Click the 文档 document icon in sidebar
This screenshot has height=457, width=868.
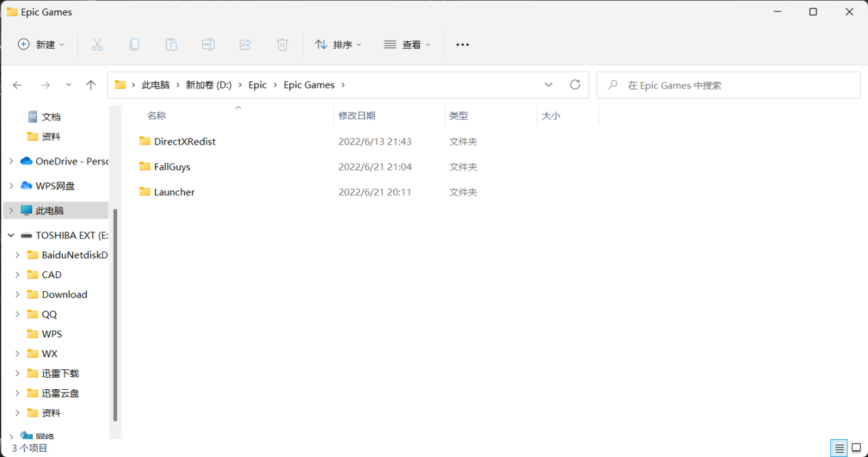point(32,116)
